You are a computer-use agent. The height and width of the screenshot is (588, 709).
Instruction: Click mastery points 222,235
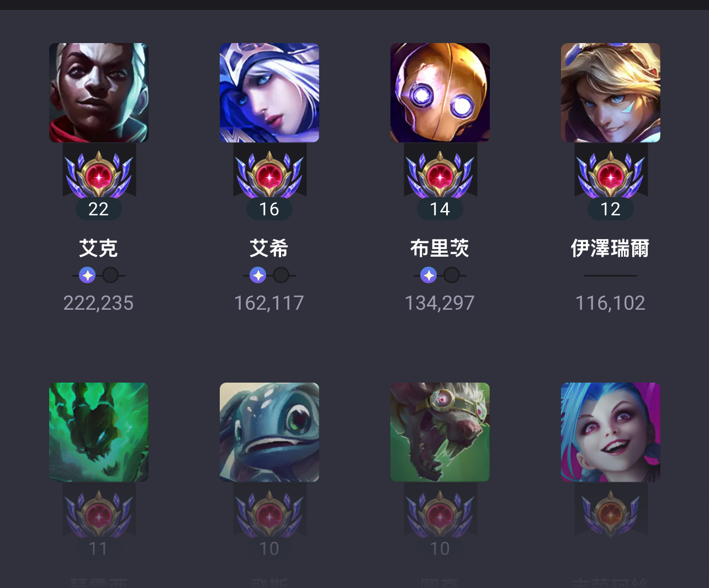(x=98, y=303)
